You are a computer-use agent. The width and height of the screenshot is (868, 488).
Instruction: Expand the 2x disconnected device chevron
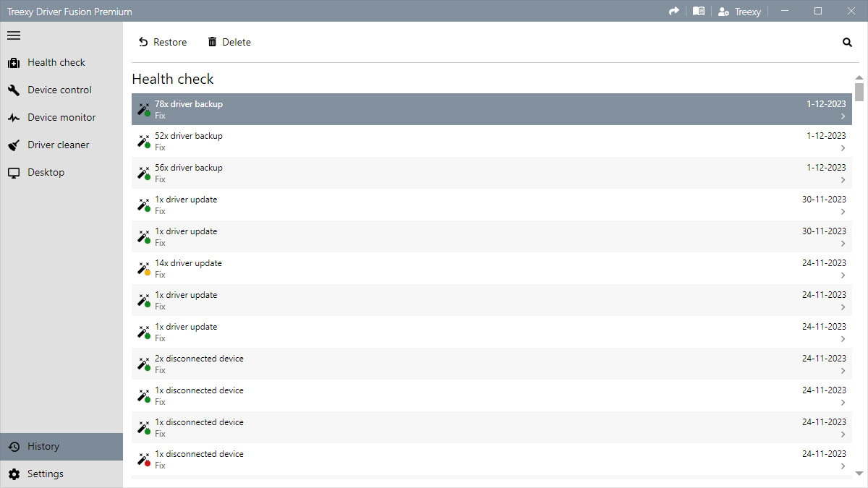point(843,371)
